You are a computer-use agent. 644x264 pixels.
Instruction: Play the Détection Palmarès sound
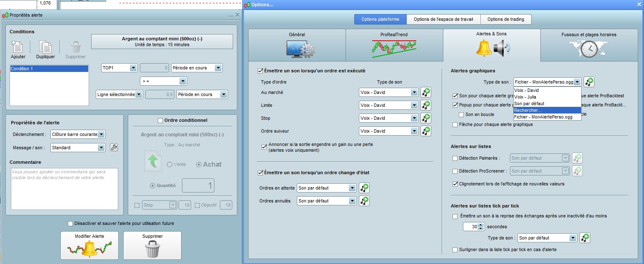click(x=577, y=158)
